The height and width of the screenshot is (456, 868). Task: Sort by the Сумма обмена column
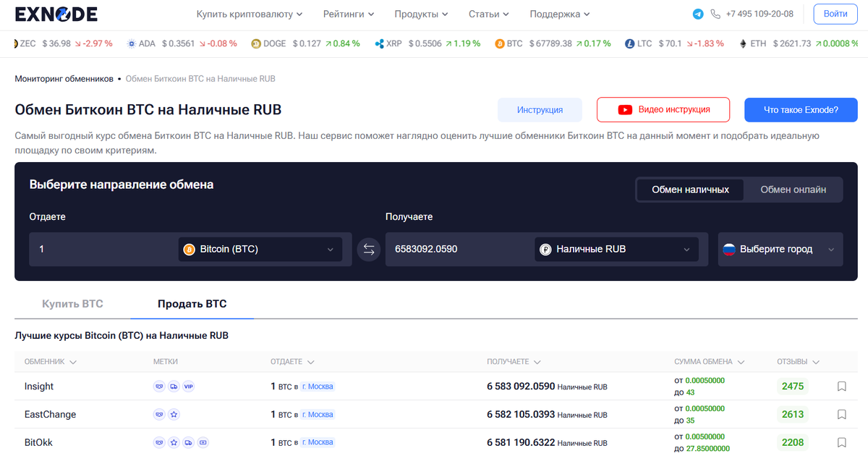point(710,362)
